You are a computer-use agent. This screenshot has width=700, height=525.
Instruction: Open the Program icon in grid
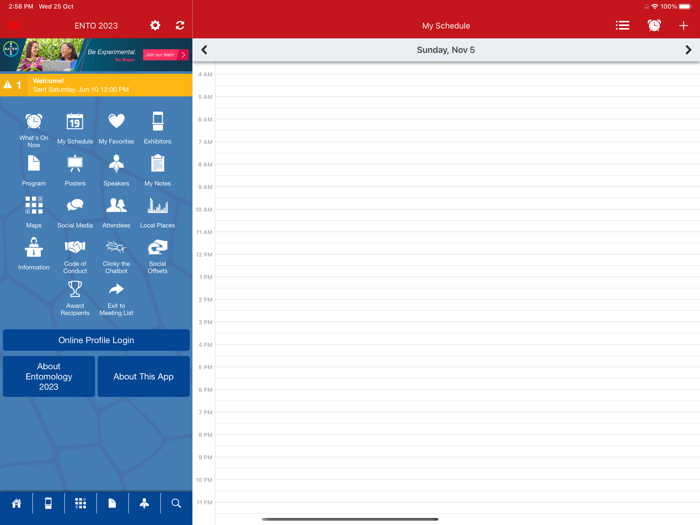33,171
